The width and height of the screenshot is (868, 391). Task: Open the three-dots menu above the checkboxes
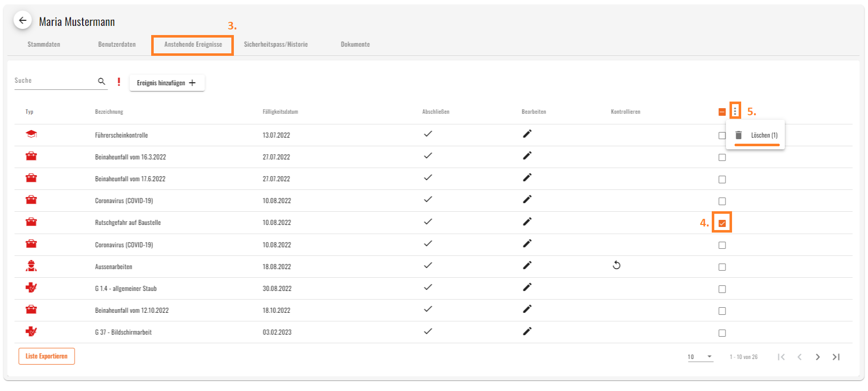(735, 111)
